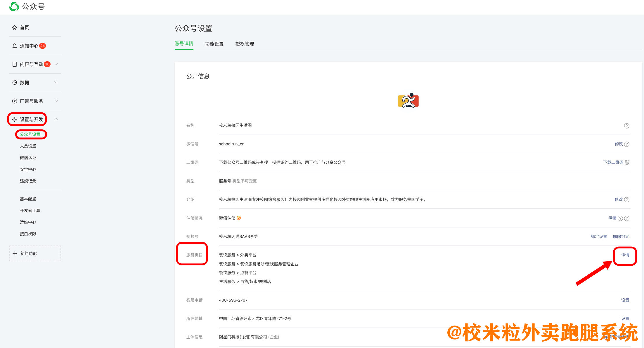
Task: Click 修改 to change the 微信号
Action: [x=619, y=144]
